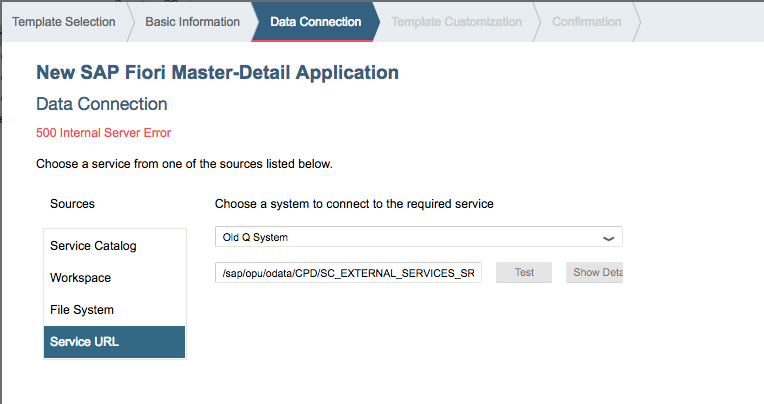The width and height of the screenshot is (764, 404).
Task: Choose Workspace as the source
Action: click(x=115, y=278)
